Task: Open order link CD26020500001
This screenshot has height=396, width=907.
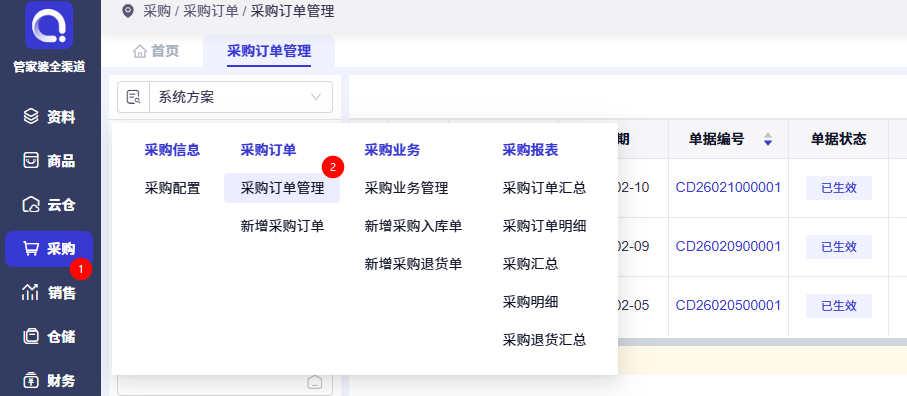Action: click(728, 305)
